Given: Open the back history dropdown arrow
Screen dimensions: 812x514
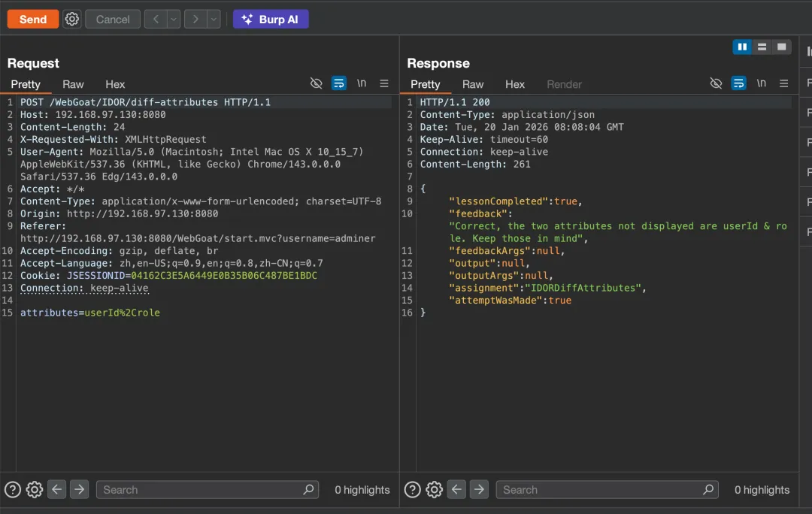Looking at the screenshot, I should click(x=174, y=19).
